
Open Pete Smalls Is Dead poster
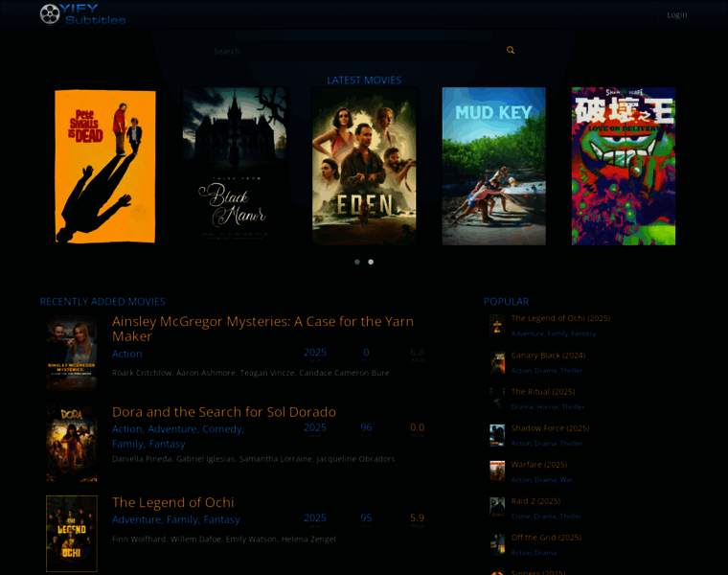pyautogui.click(x=105, y=167)
